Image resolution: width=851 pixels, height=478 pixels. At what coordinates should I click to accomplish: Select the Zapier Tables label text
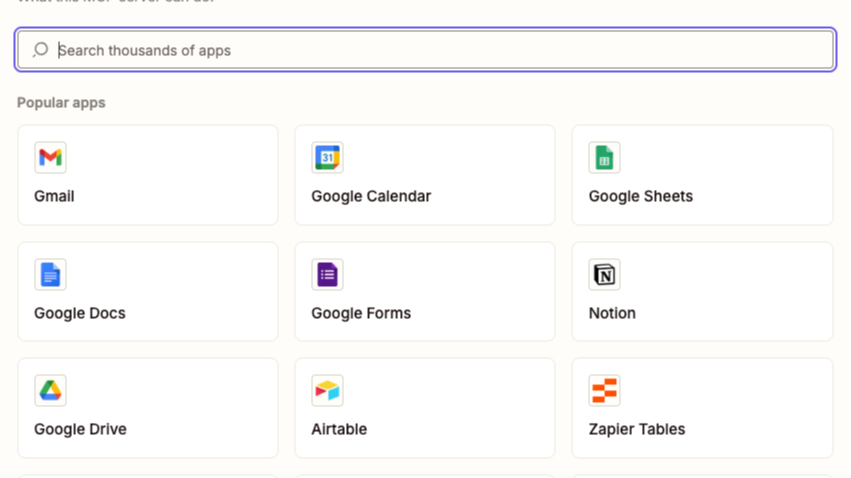tap(637, 429)
